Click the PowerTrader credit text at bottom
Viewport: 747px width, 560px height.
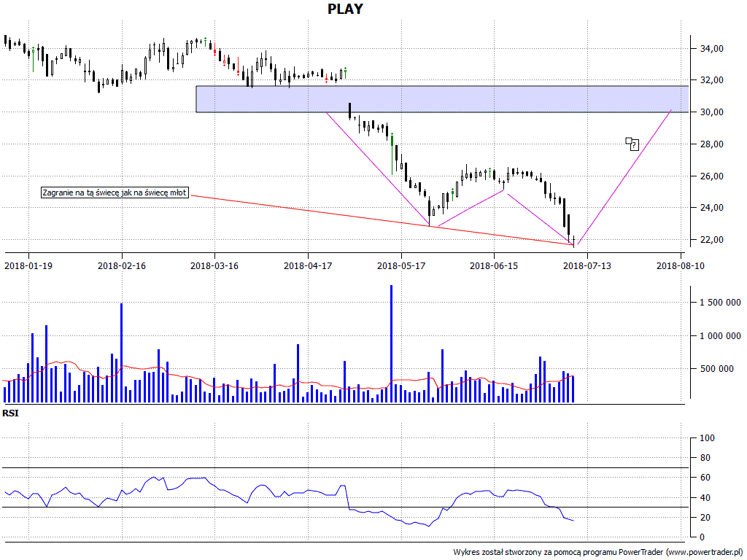(600, 552)
